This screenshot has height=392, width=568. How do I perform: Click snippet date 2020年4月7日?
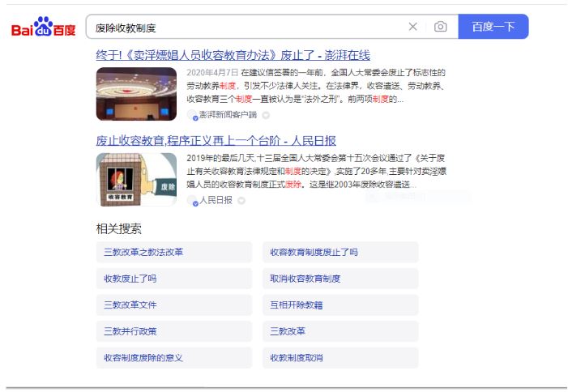coord(212,73)
